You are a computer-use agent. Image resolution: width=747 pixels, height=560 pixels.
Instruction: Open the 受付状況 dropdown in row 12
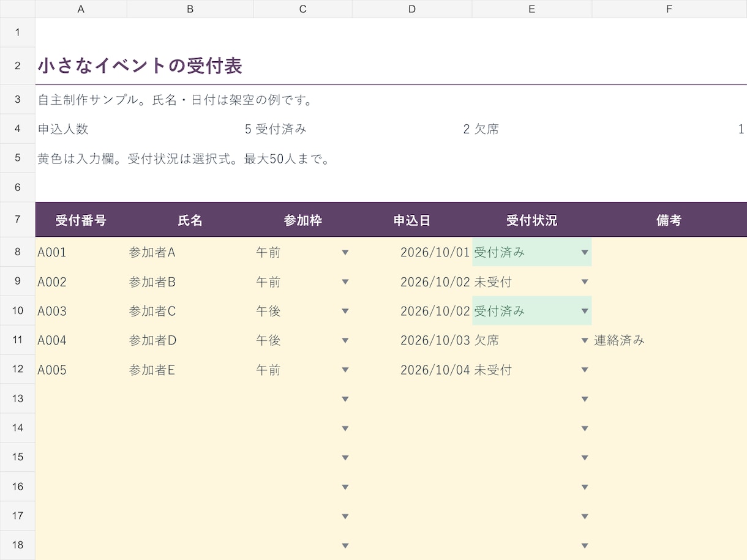pyautogui.click(x=585, y=370)
